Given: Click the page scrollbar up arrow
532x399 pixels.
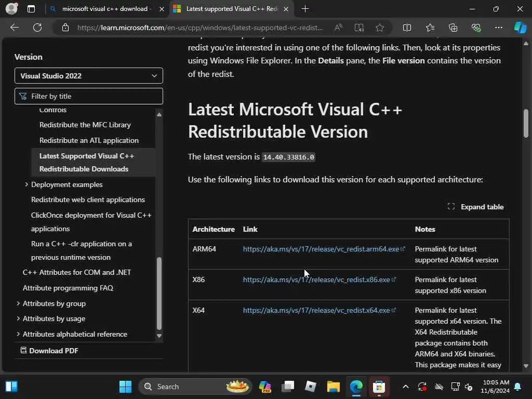Looking at the screenshot, I should point(526,44).
